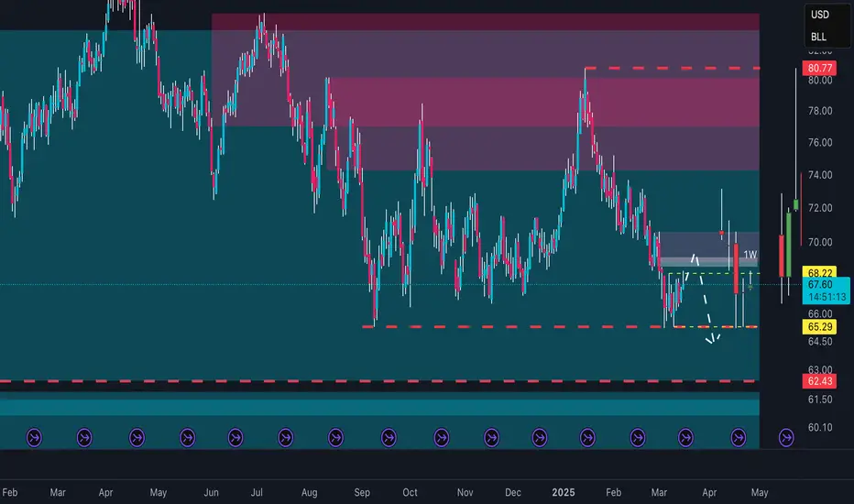Select the red 80.77 price label

click(819, 68)
